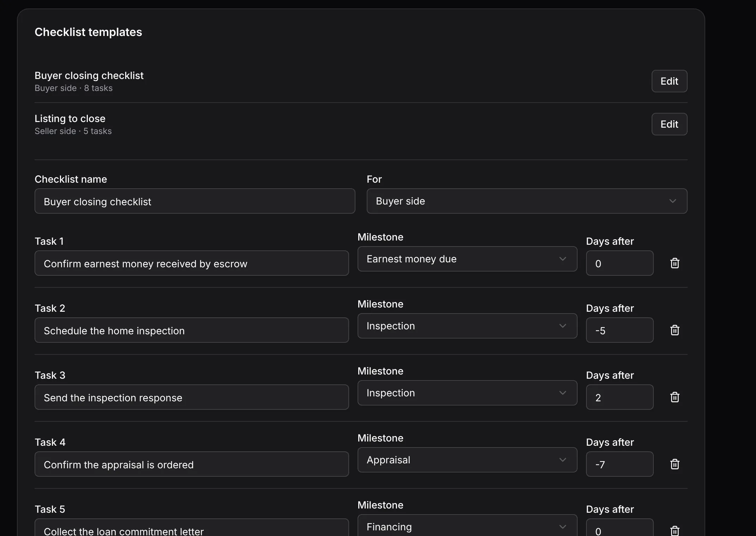
Task: Click Task 5 Days after field
Action: [x=620, y=528]
